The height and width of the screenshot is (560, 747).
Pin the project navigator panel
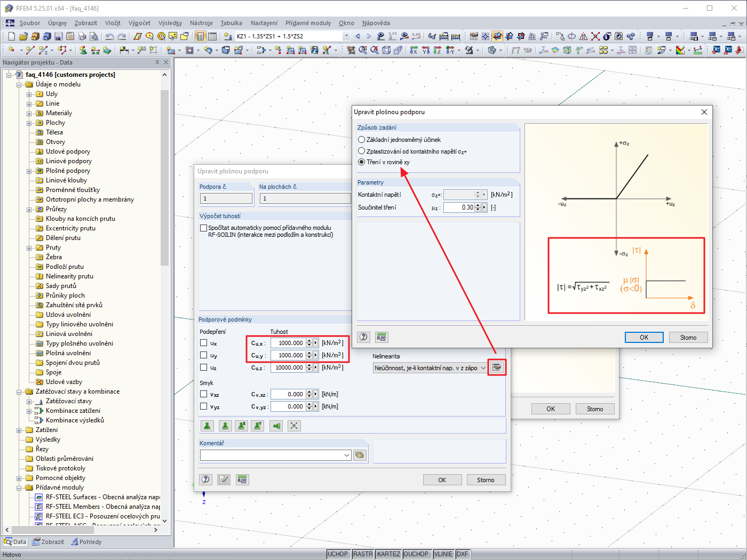pos(157,62)
